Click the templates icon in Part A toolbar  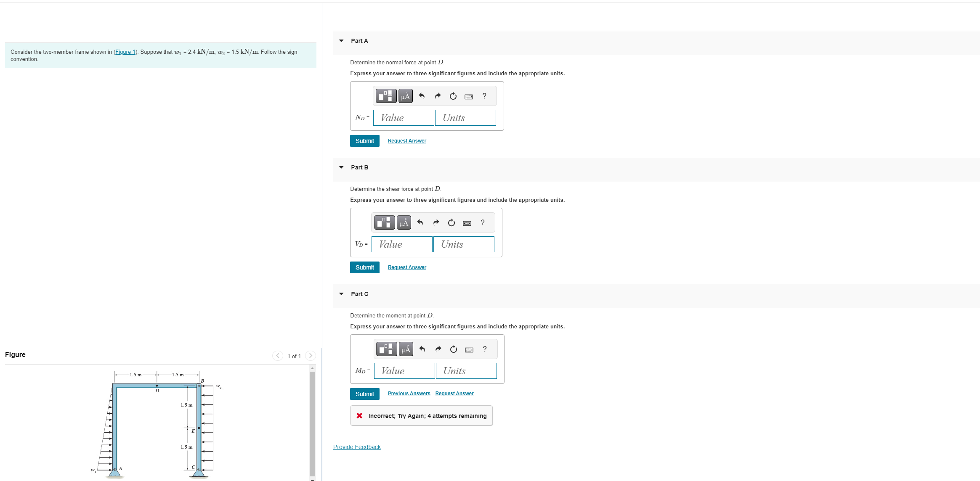(385, 96)
